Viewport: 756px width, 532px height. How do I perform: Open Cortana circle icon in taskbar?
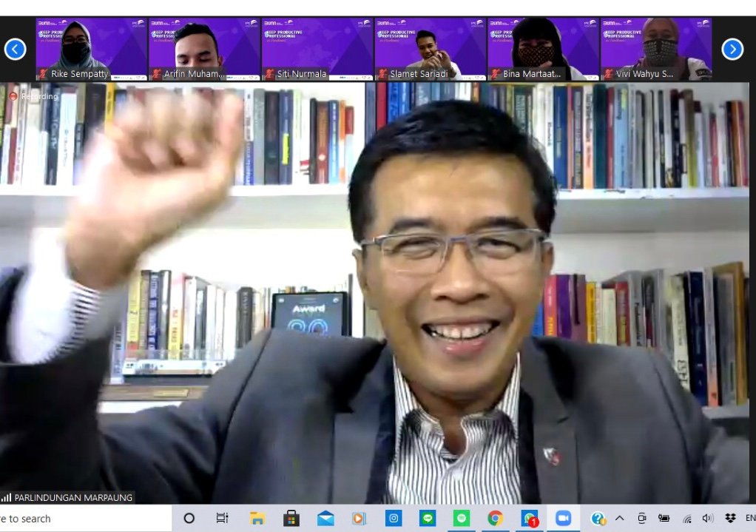(x=189, y=519)
